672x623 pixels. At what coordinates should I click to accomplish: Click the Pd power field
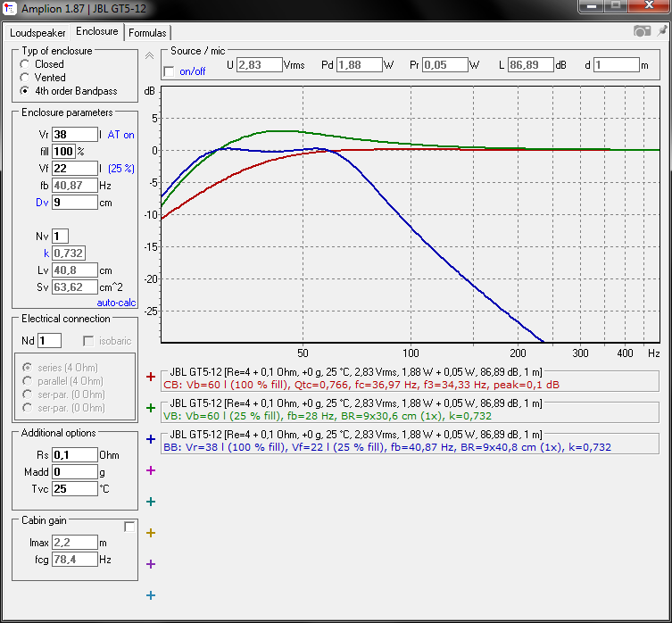359,65
